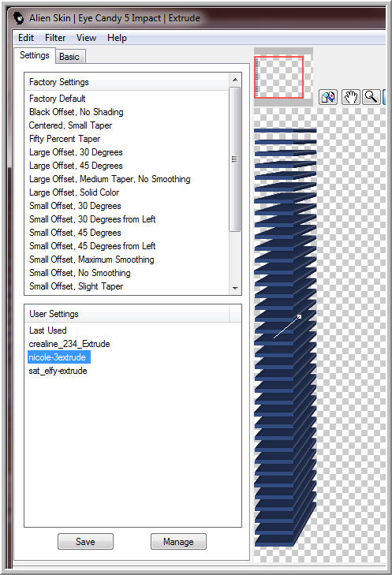Select crealine_234_Extrude user setting
Viewport: 392px width, 575px height.
point(69,344)
